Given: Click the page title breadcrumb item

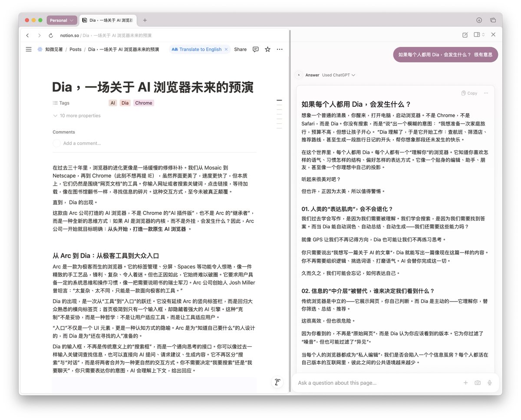Looking at the screenshot, I should tap(123, 49).
